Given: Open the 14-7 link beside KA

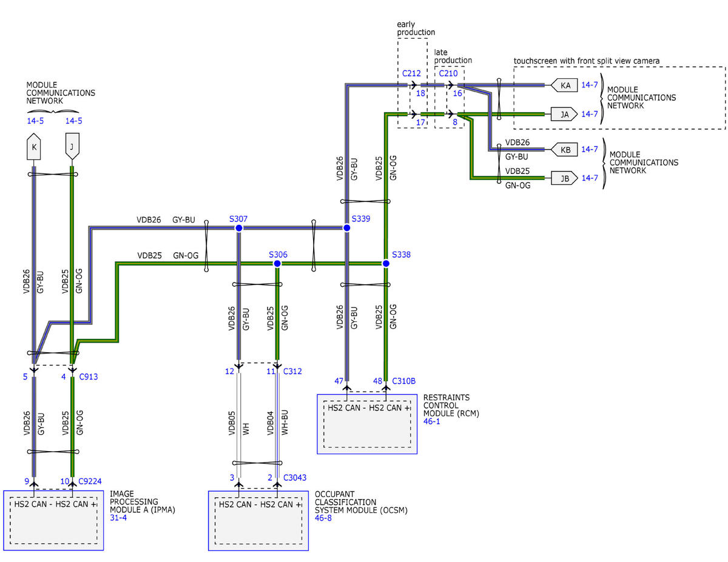Looking at the screenshot, I should coord(589,85).
